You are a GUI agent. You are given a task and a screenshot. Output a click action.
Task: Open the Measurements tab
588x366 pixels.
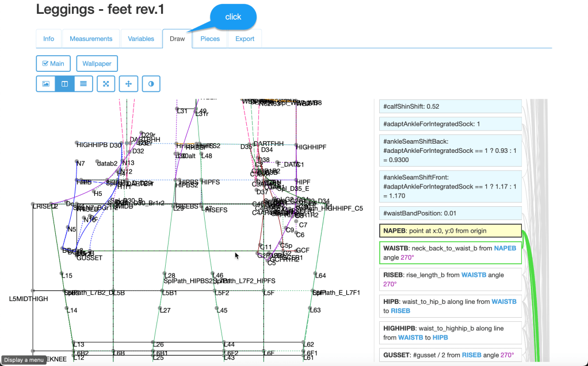click(91, 39)
